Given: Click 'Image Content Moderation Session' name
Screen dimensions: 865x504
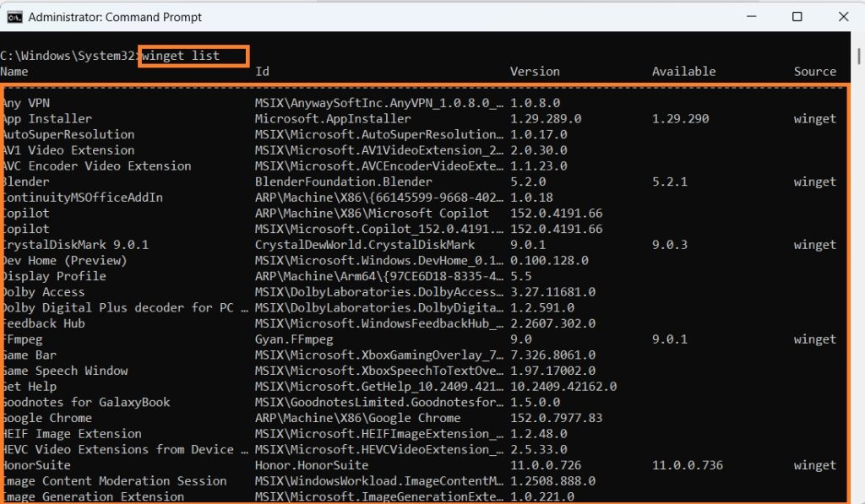Looking at the screenshot, I should [x=114, y=481].
